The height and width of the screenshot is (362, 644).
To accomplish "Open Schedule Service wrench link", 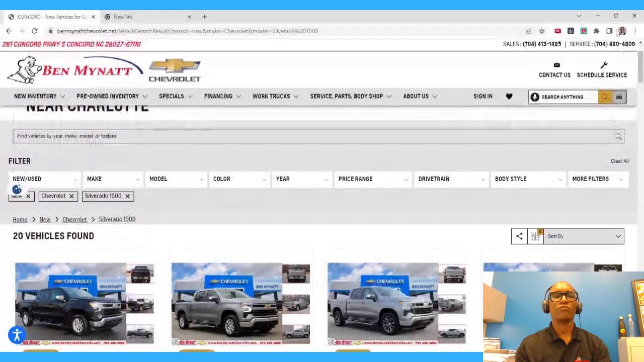I will [x=602, y=70].
